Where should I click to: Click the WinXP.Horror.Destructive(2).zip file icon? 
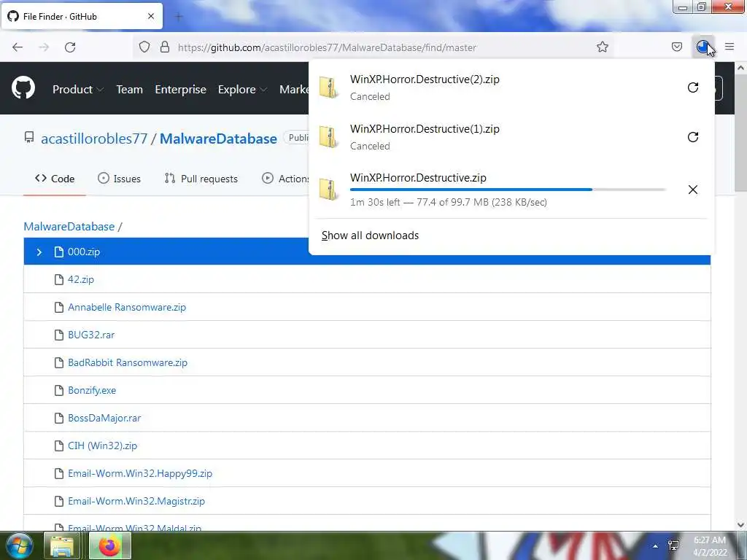point(329,87)
